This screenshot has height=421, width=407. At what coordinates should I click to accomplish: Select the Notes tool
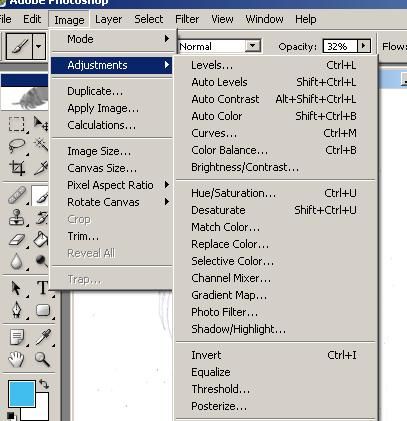tap(17, 337)
